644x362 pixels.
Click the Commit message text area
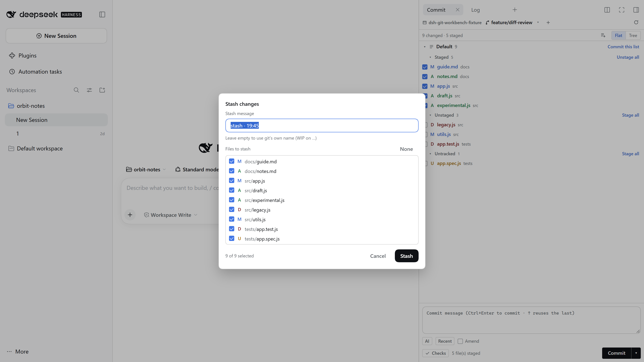point(531,320)
